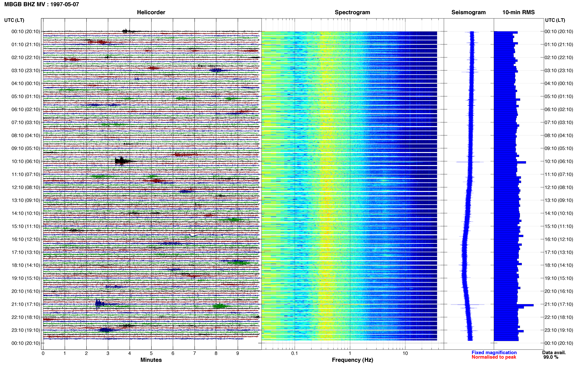Screen dimensions: 588x368
Task: Click the longest RMS bar at 21:10
Action: click(x=514, y=305)
